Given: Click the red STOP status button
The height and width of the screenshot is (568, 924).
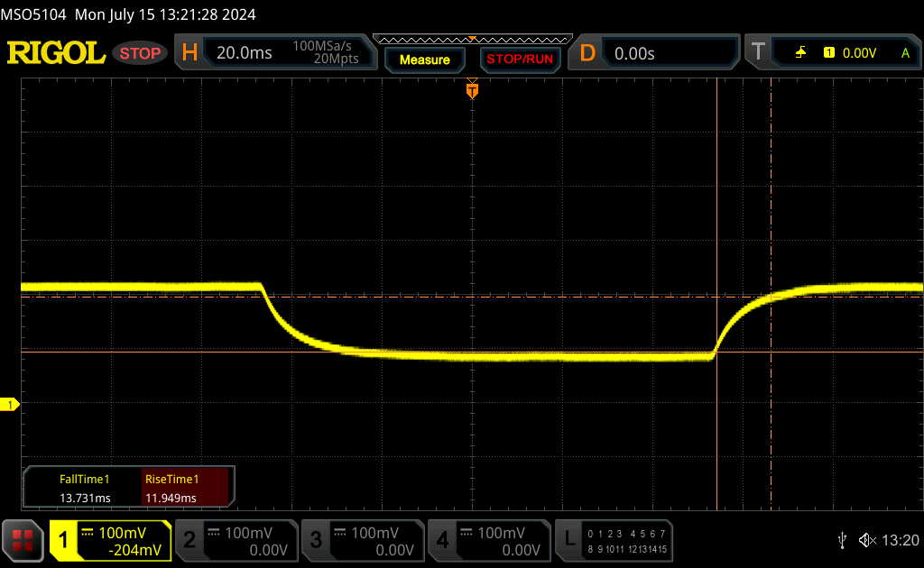Looking at the screenshot, I should pos(140,53).
